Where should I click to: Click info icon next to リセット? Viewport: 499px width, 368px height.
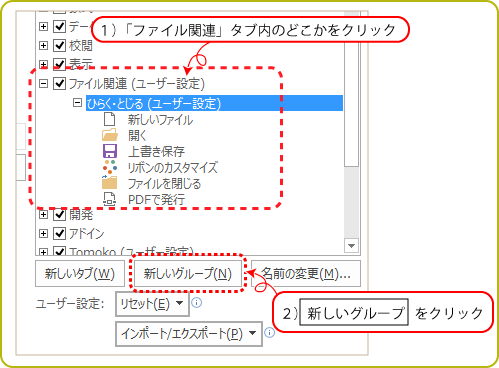click(197, 303)
